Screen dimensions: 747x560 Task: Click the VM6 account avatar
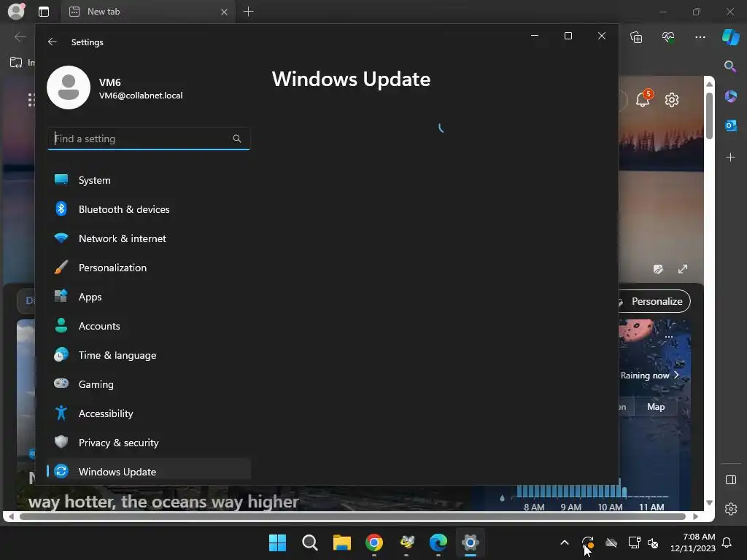tap(69, 87)
